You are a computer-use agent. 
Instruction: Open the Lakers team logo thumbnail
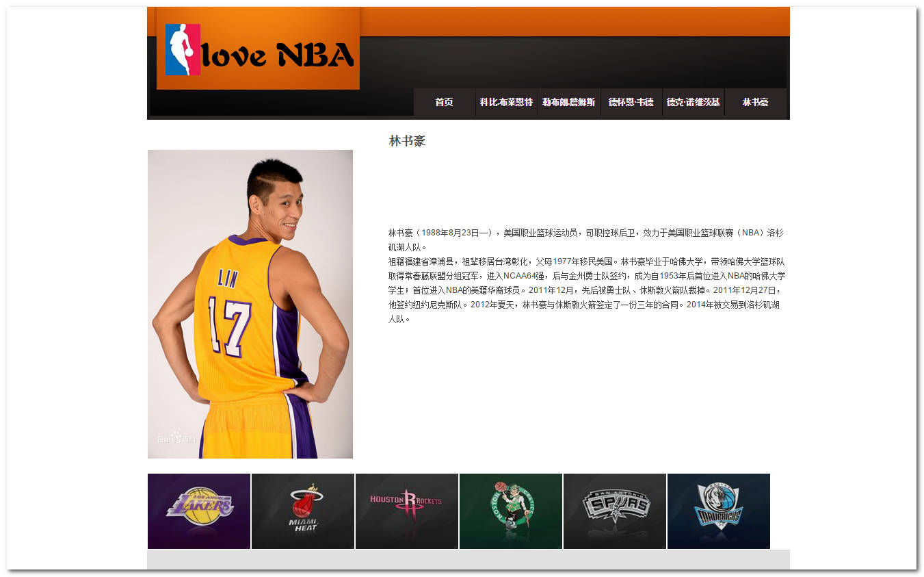tap(199, 511)
